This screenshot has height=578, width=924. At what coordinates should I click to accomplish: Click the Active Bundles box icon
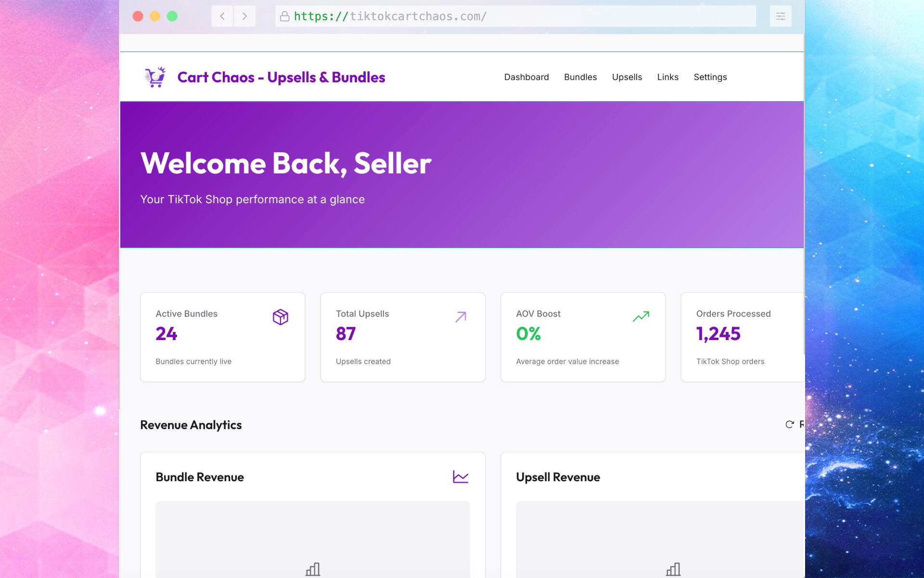pos(280,317)
